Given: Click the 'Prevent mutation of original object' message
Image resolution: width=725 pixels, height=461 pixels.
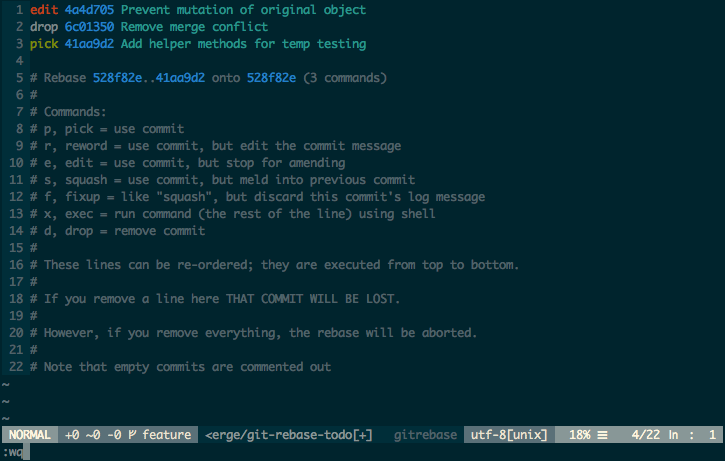Looking at the screenshot, I should [x=243, y=10].
